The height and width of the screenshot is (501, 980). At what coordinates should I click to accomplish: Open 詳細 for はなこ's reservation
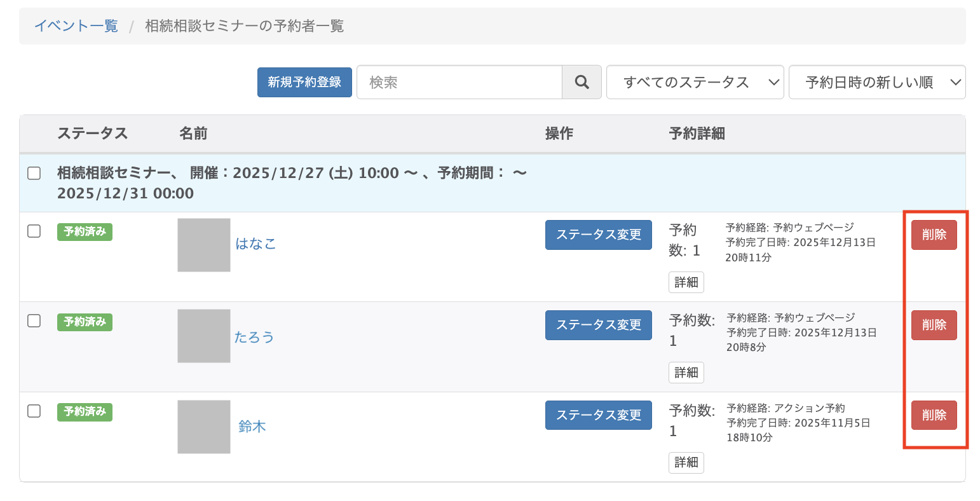point(686,282)
